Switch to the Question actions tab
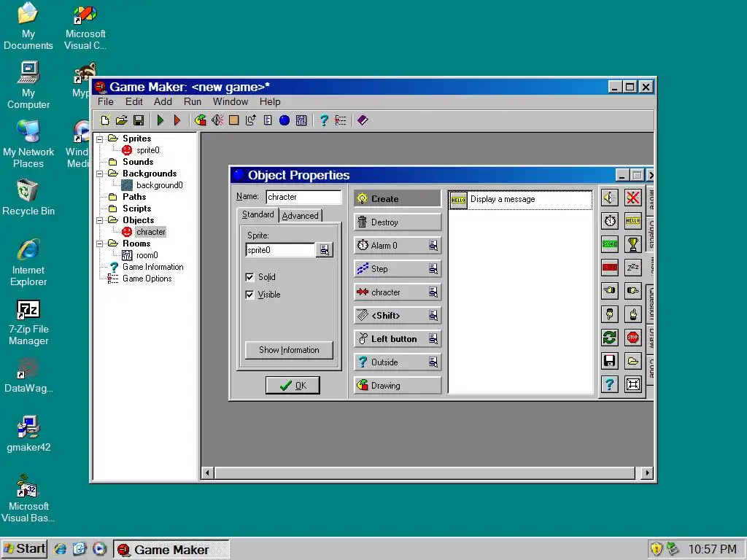The height and width of the screenshot is (560, 747). pos(651,303)
